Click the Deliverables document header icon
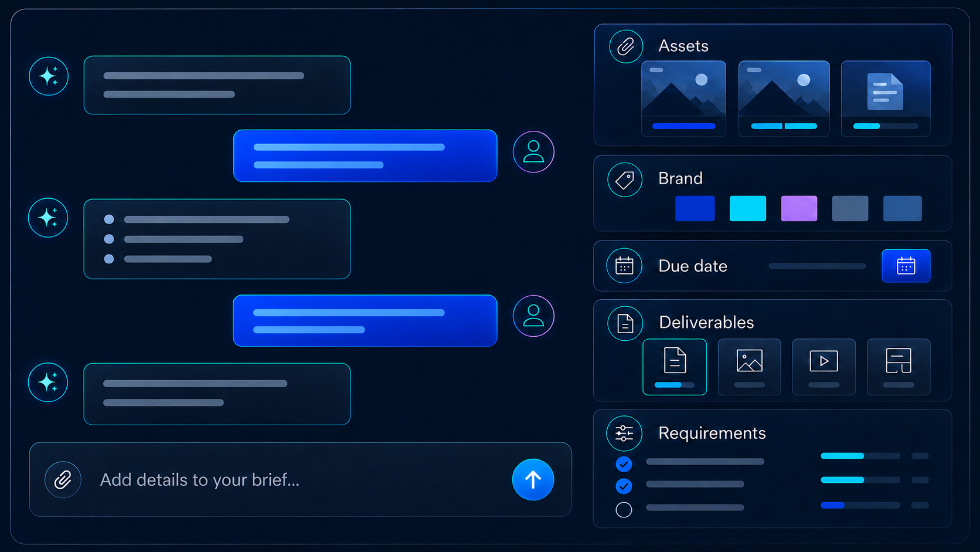The height and width of the screenshot is (552, 980). [x=625, y=323]
